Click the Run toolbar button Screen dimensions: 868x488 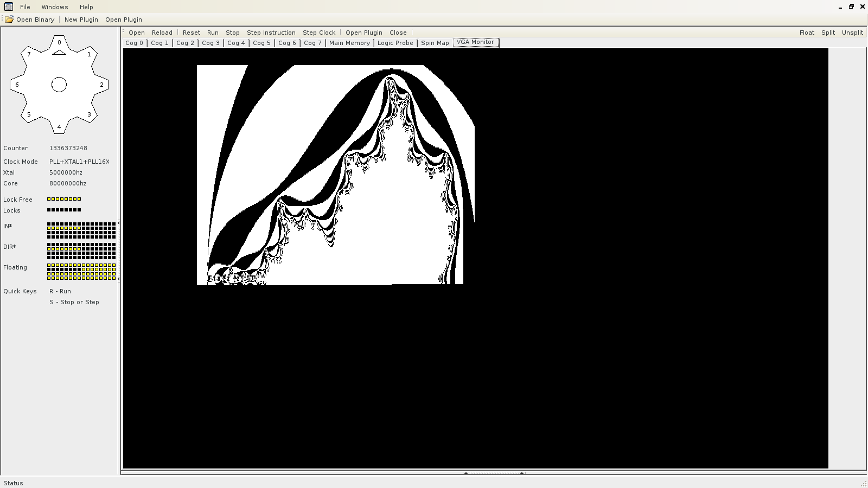213,33
